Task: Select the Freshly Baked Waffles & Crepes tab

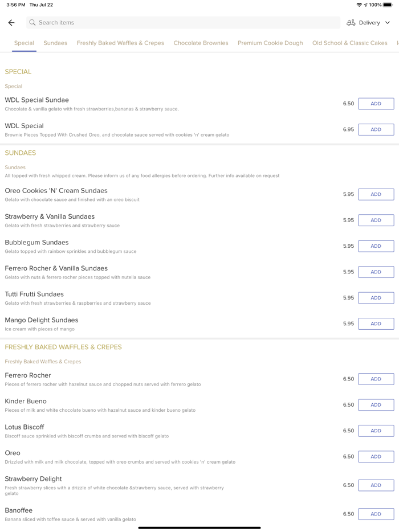Action: tap(120, 43)
